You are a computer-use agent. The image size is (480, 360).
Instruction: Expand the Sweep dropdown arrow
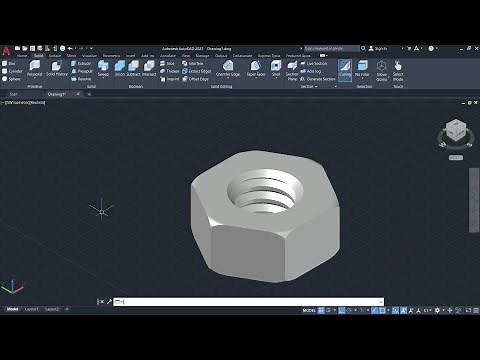click(103, 78)
